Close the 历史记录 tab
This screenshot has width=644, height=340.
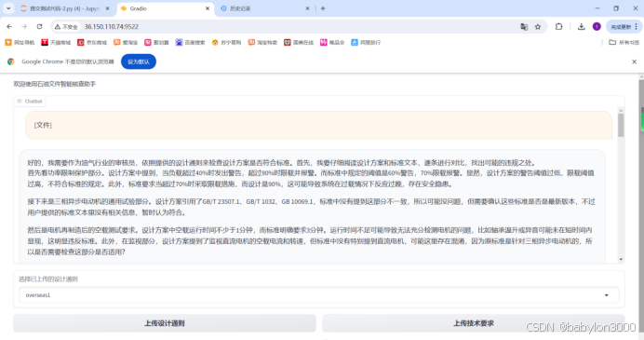click(307, 8)
